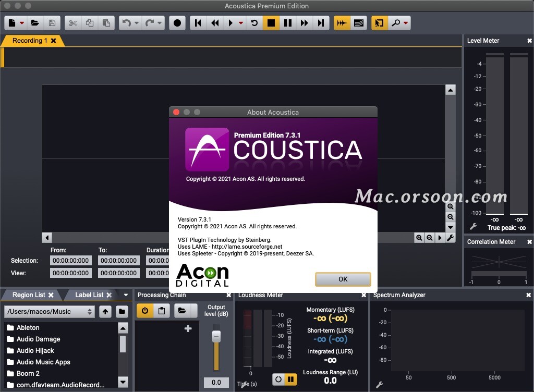Click the Paste toolbar icon
534x392 pixels.
click(106, 23)
